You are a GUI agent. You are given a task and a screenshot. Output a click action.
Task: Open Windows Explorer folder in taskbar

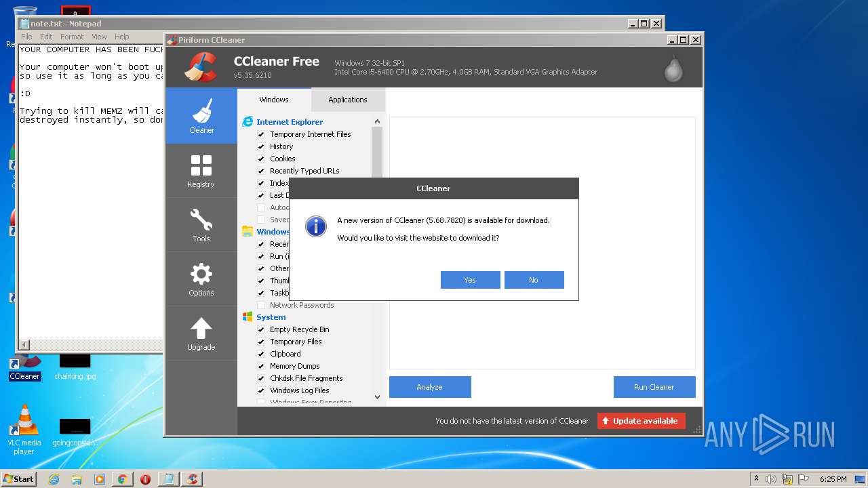pos(77,479)
